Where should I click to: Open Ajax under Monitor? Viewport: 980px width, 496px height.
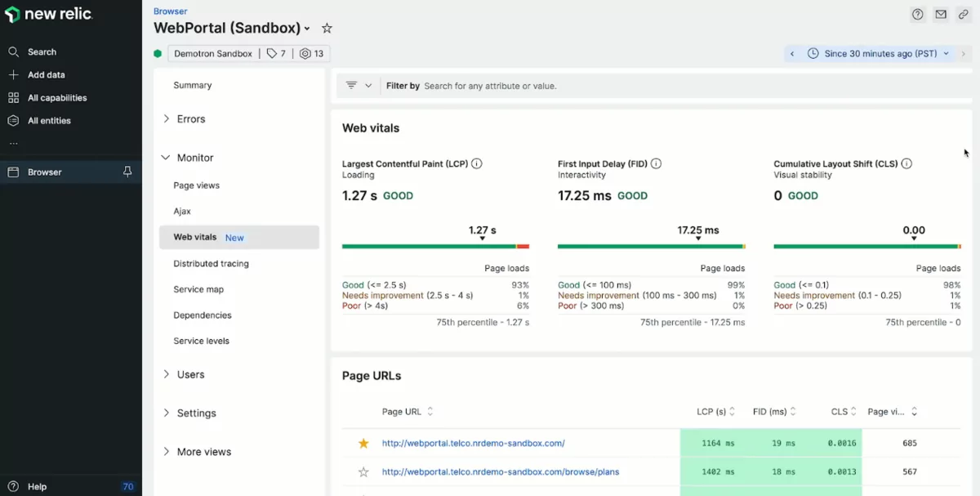[x=182, y=211]
